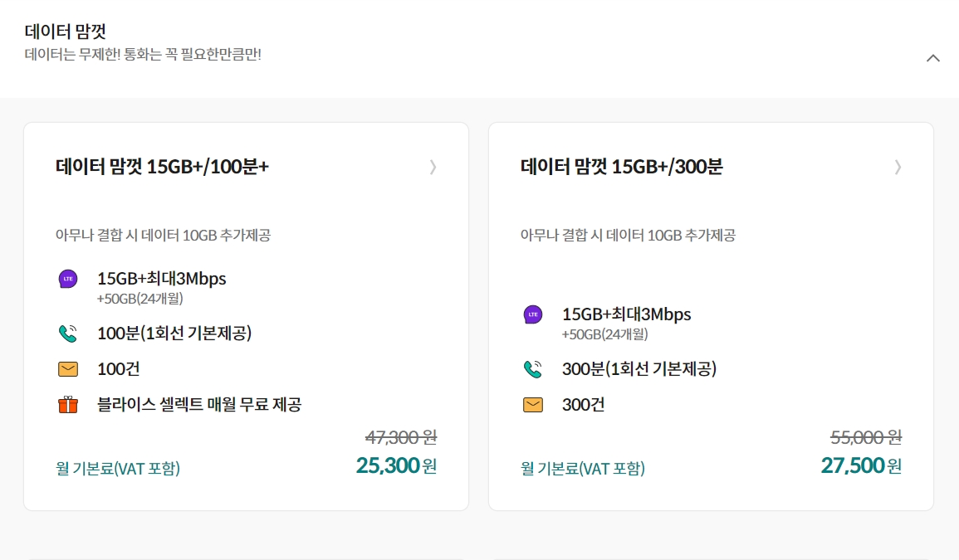
Task: Click 100분(1회선 기본제공) call allowance text
Action: pos(174,334)
